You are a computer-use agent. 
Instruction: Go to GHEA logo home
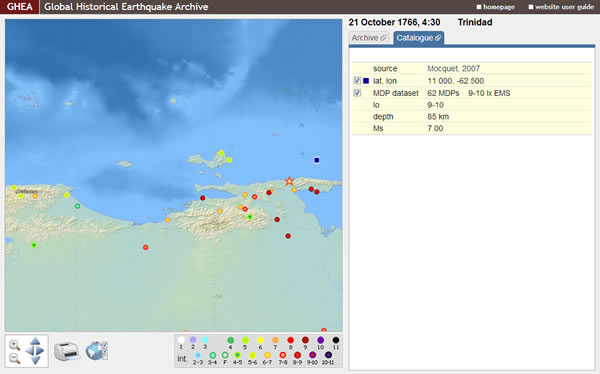click(x=20, y=7)
